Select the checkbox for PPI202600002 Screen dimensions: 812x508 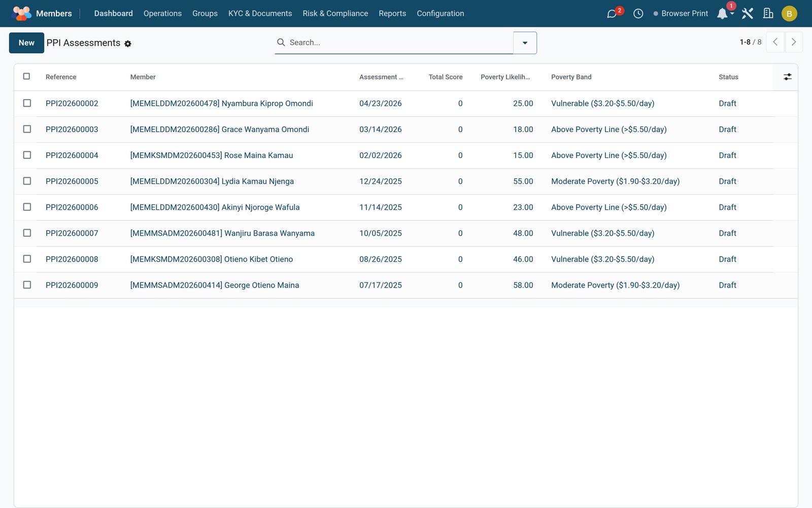coord(27,103)
